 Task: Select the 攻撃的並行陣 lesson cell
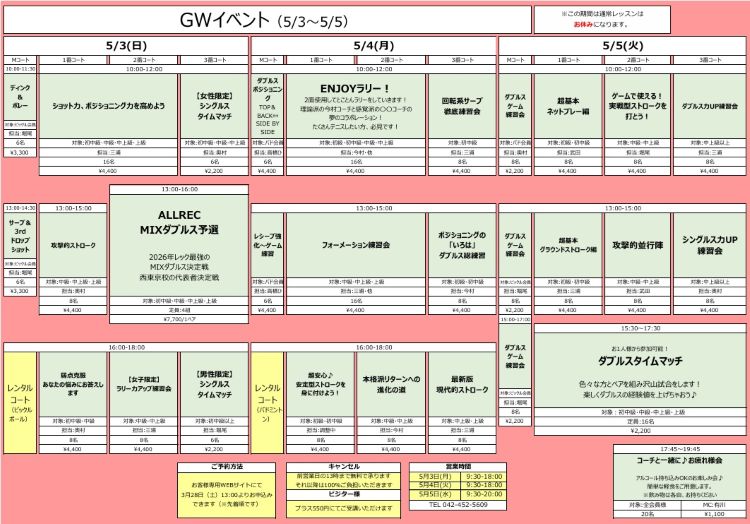click(638, 244)
